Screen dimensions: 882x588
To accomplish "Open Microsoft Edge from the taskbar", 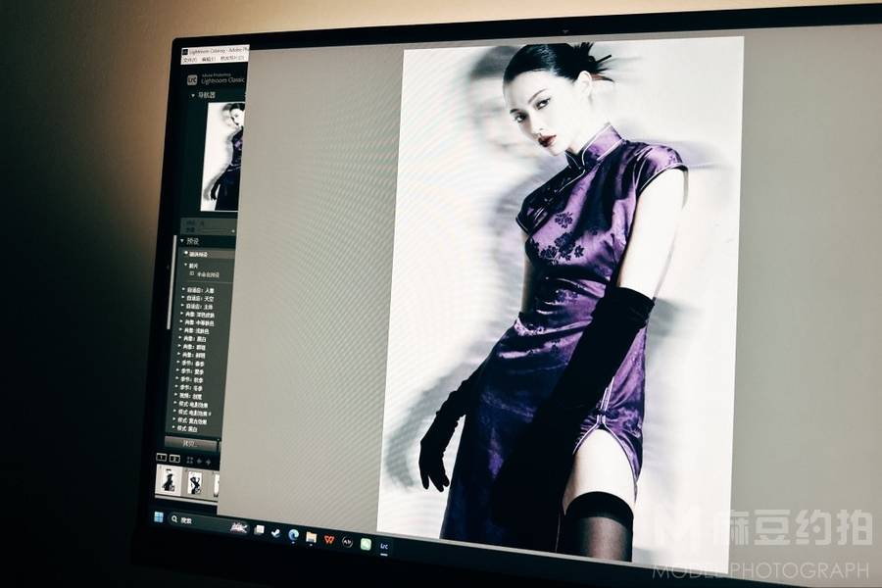I will [294, 534].
